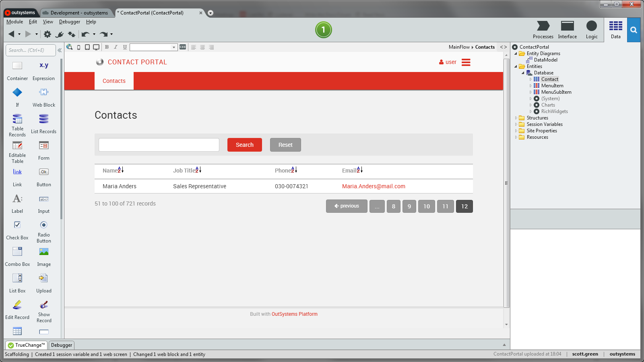Select the Edit Record widget

click(17, 310)
